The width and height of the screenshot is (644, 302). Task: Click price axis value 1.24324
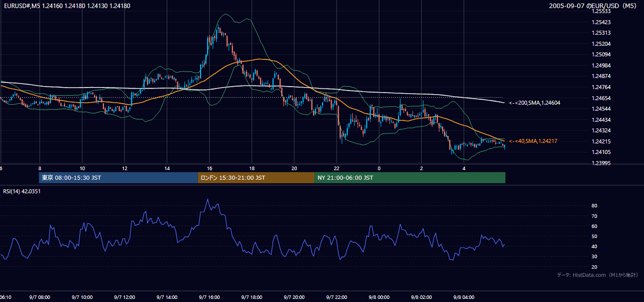coord(601,130)
